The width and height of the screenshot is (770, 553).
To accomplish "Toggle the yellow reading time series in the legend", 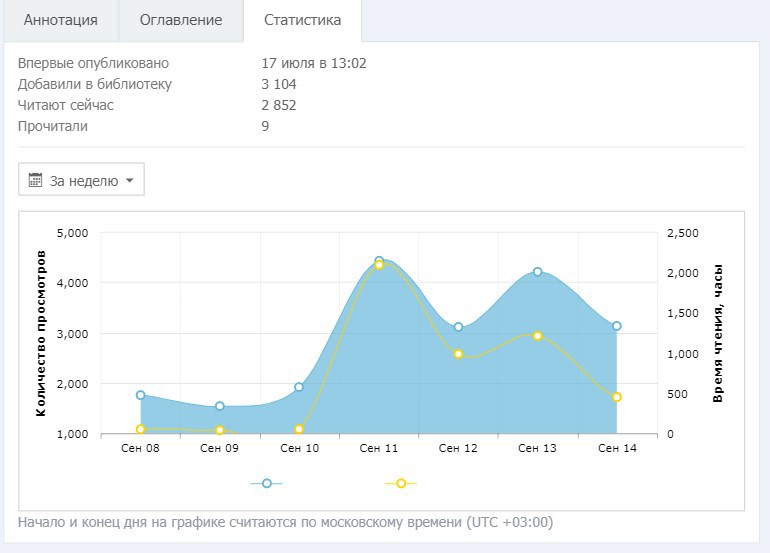I will 401,483.
